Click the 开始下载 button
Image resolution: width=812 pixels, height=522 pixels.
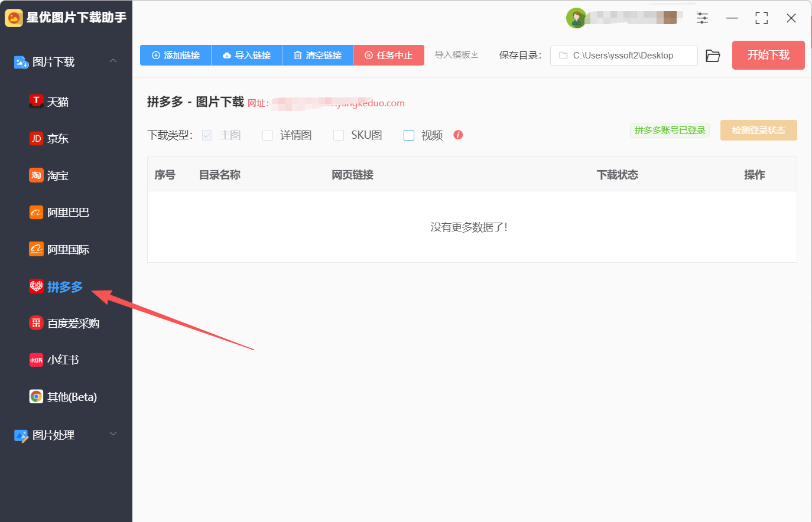click(768, 55)
